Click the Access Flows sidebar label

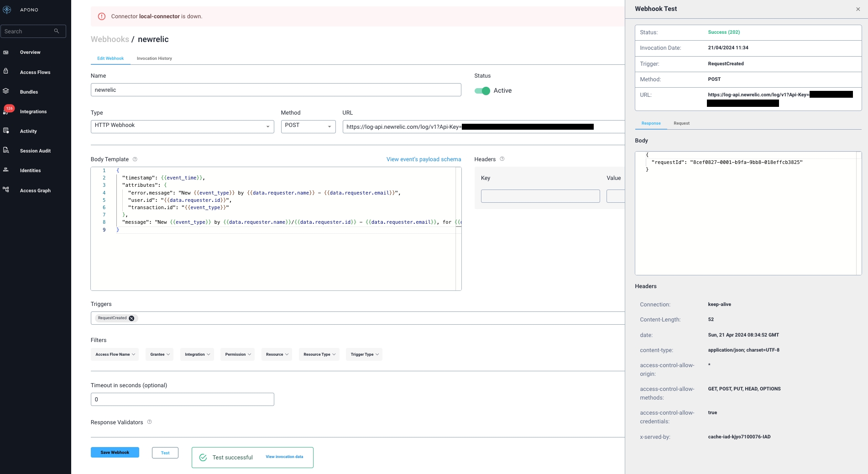[x=35, y=72]
